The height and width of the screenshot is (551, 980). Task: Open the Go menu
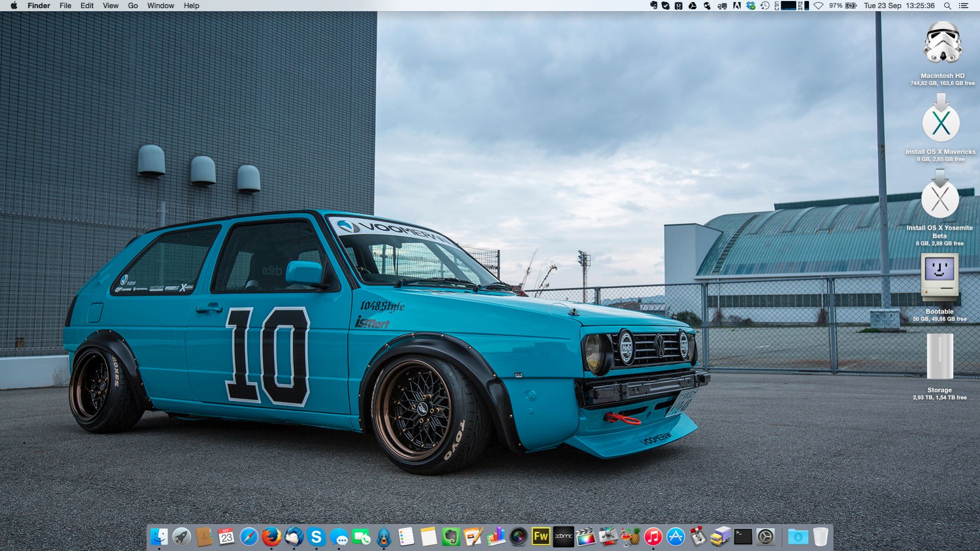click(x=133, y=6)
